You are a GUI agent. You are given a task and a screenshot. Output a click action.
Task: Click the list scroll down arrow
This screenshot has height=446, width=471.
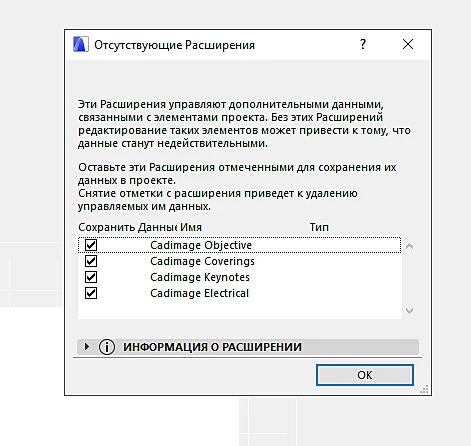(409, 310)
